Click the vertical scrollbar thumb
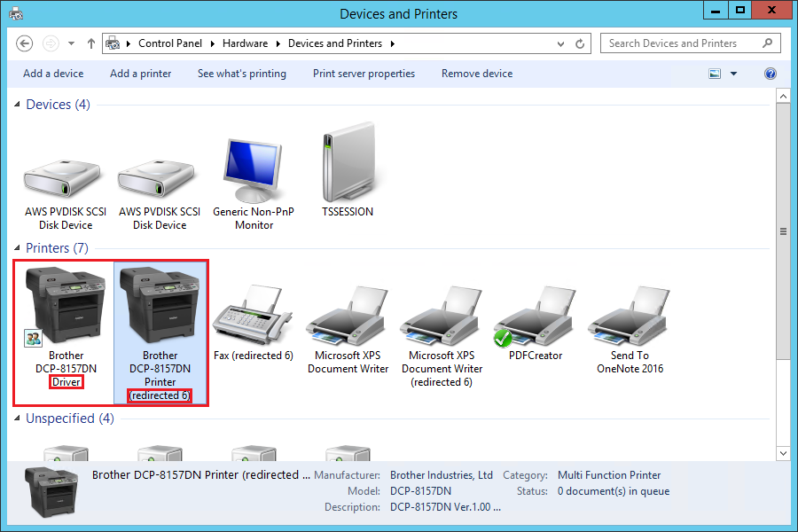Image resolution: width=798 pixels, height=532 pixels. [x=783, y=231]
